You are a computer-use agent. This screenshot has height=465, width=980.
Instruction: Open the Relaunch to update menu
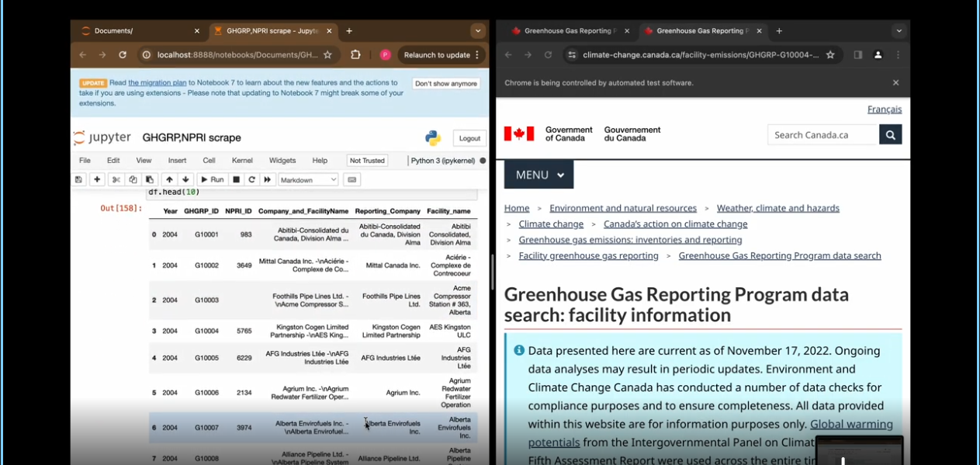pos(442,55)
